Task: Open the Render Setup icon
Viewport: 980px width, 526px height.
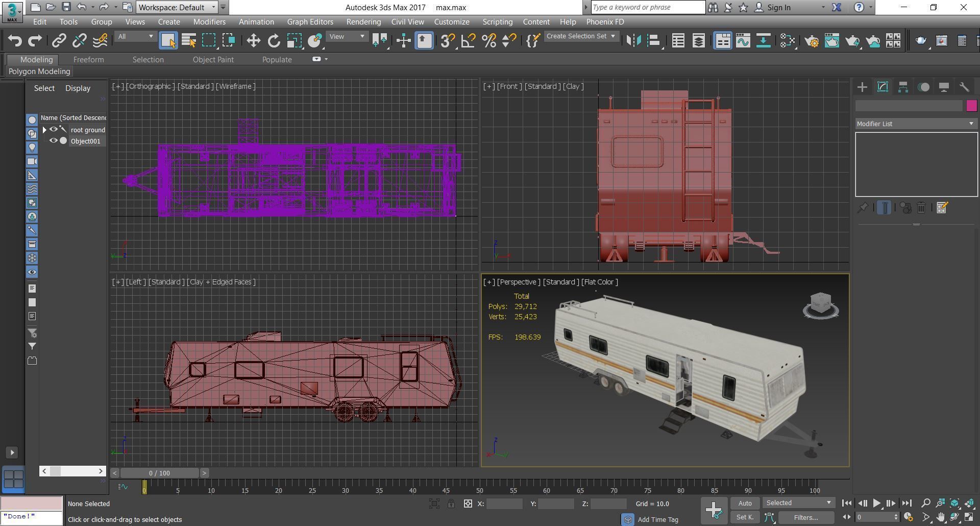Action: [812, 40]
